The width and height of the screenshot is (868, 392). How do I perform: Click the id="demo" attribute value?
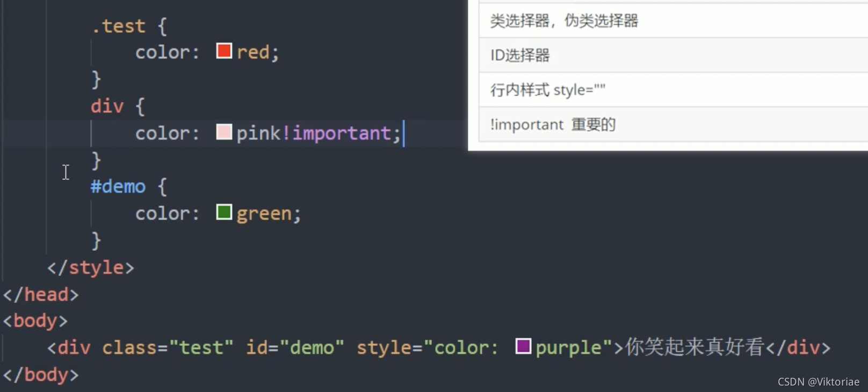click(312, 348)
